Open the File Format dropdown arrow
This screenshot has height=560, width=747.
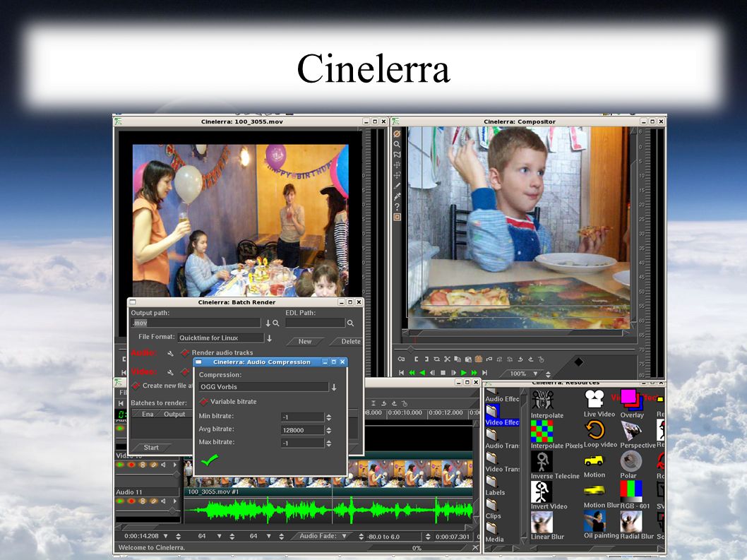(x=269, y=338)
